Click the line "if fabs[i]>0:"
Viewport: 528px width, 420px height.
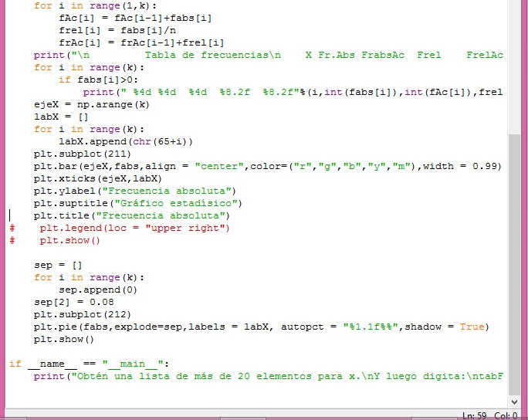pyautogui.click(x=98, y=80)
